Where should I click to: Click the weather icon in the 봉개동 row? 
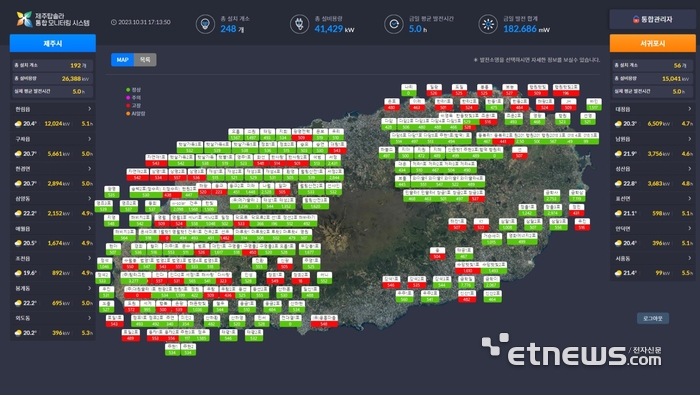(18, 303)
